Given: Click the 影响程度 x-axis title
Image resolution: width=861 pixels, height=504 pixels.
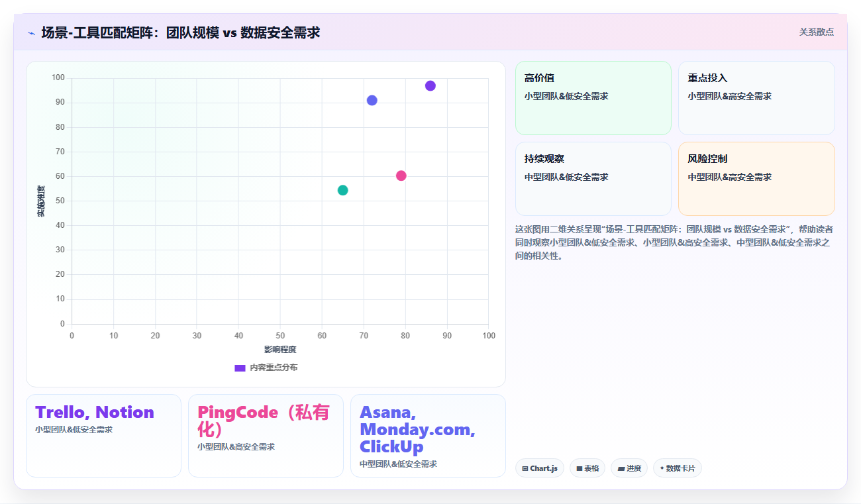Looking at the screenshot, I should tap(280, 350).
